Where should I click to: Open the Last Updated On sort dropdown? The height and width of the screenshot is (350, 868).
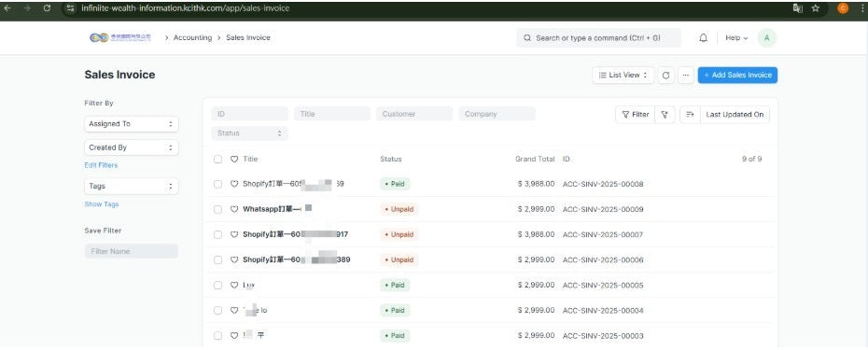point(735,115)
